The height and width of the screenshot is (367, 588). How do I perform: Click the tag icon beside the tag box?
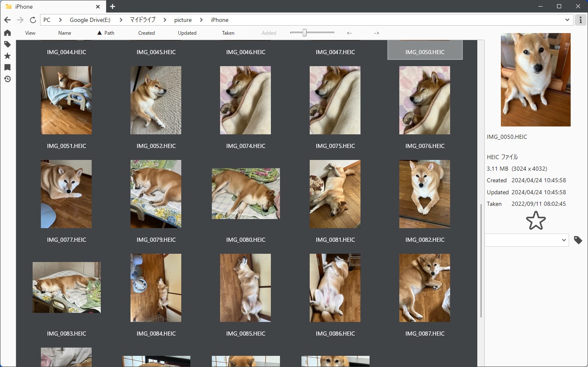(x=578, y=240)
